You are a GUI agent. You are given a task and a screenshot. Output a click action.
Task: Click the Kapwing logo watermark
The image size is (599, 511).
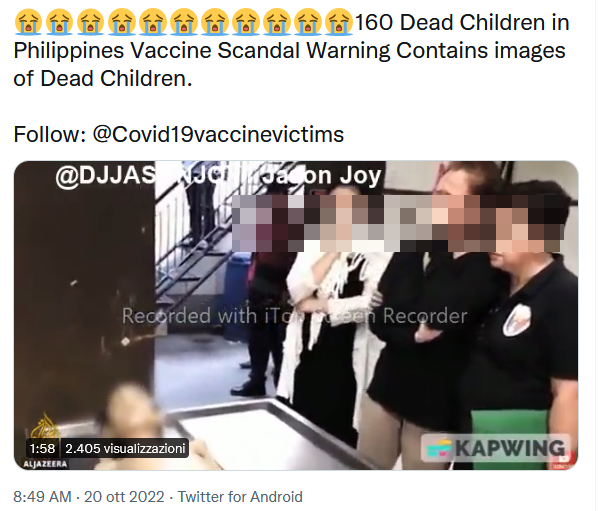click(496, 448)
